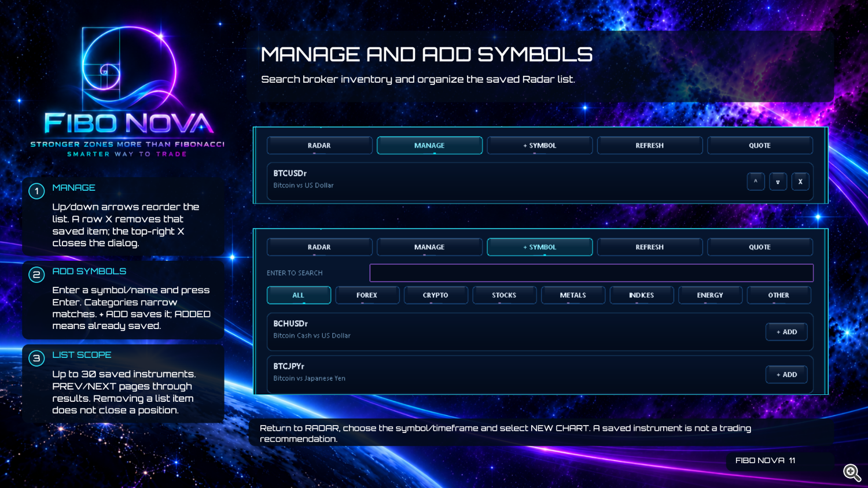This screenshot has height=488, width=868.
Task: Filter results by CRYPTO category
Action: tap(436, 295)
